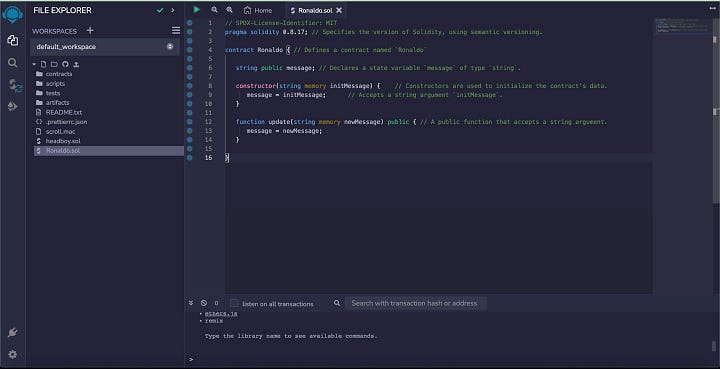Open the Workspaces hamburger menu
The width and height of the screenshot is (720, 369).
pyautogui.click(x=176, y=30)
